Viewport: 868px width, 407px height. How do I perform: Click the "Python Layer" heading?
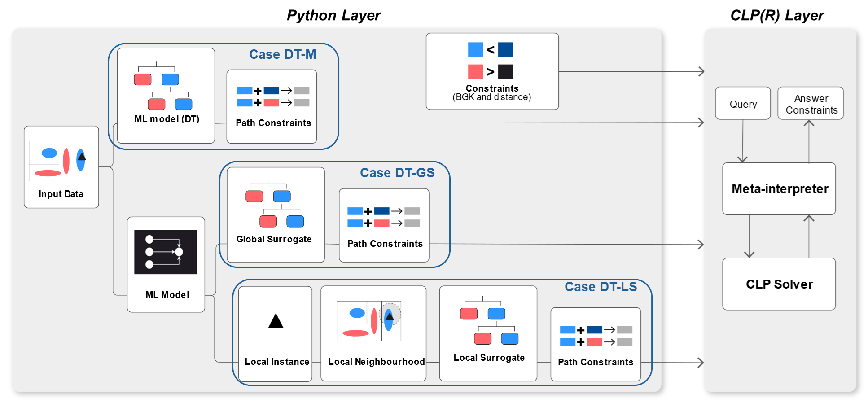[x=333, y=16]
